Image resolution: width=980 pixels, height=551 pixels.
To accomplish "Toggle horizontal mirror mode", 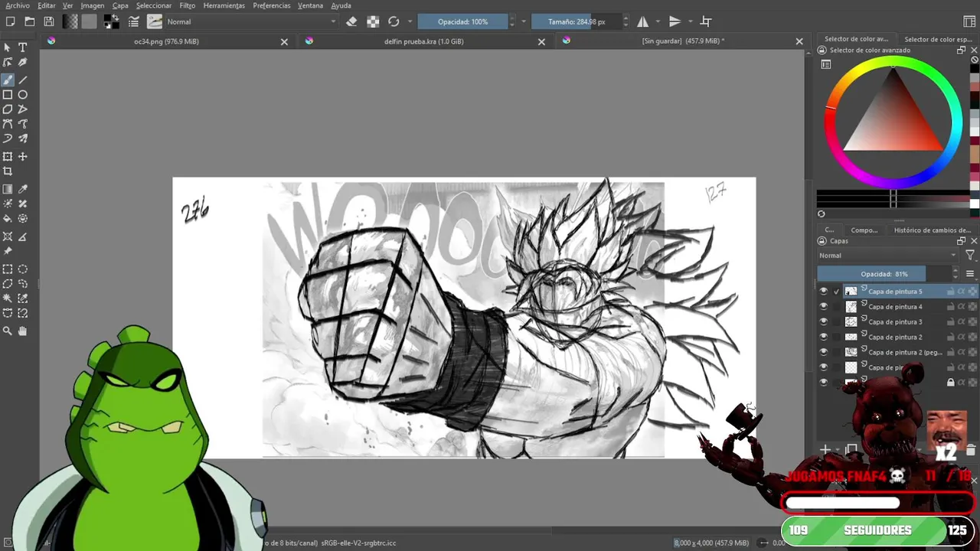I will (643, 21).
